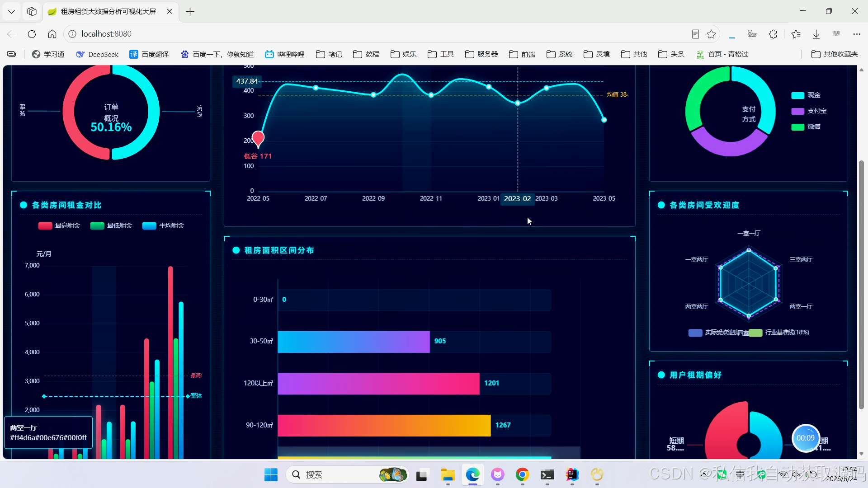Open File Explorer from the taskbar
Image resolution: width=868 pixels, height=488 pixels.
click(448, 474)
